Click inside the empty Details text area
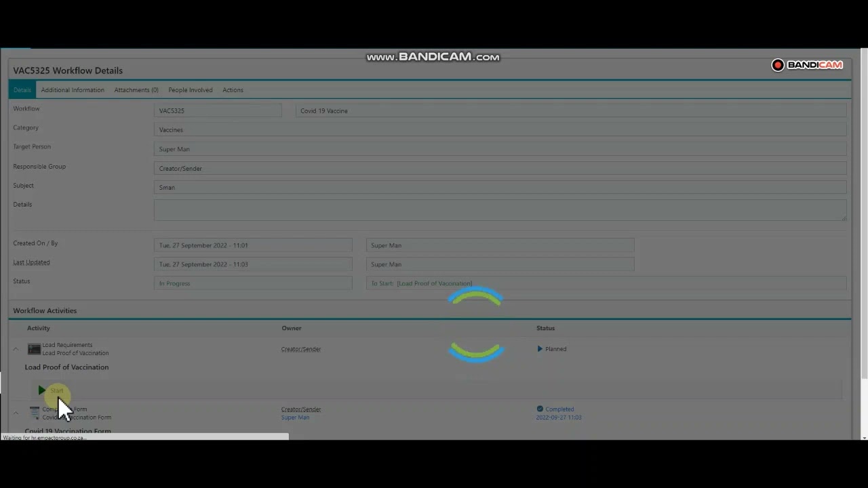The image size is (868, 488). pyautogui.click(x=500, y=210)
